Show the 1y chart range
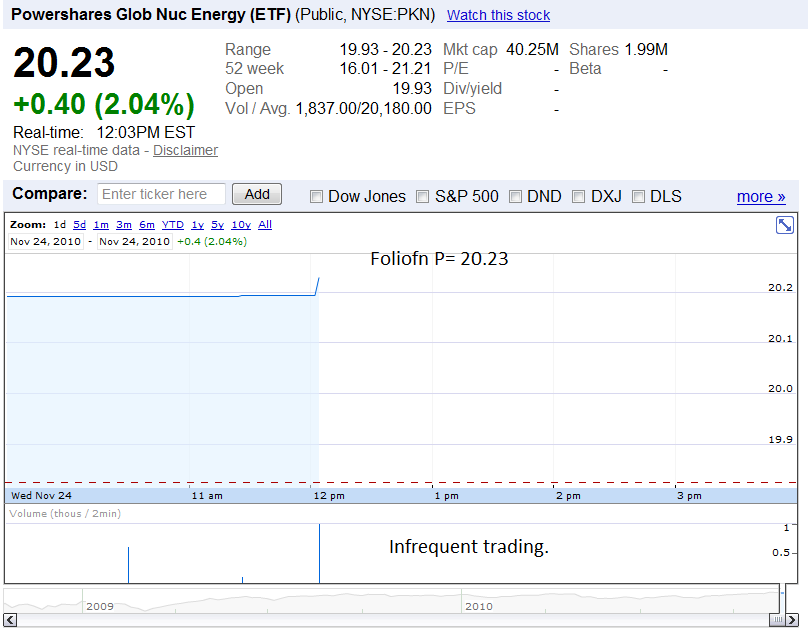 tap(198, 225)
